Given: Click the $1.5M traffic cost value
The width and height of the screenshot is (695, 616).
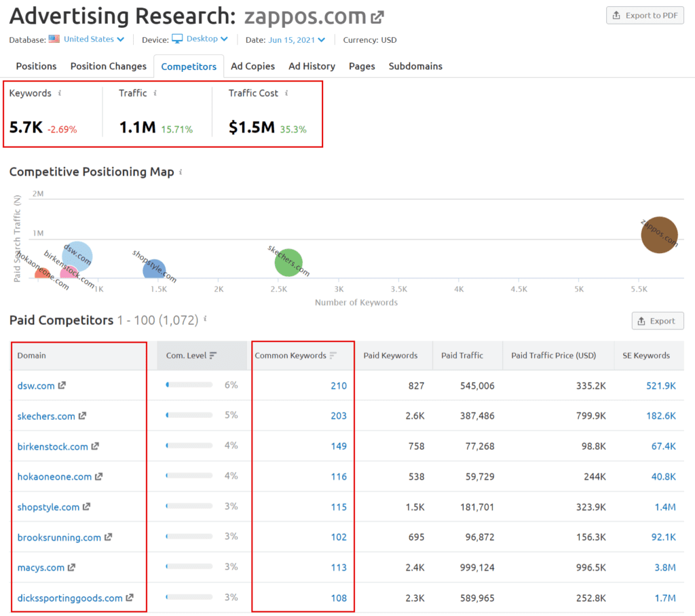Looking at the screenshot, I should pyautogui.click(x=251, y=128).
